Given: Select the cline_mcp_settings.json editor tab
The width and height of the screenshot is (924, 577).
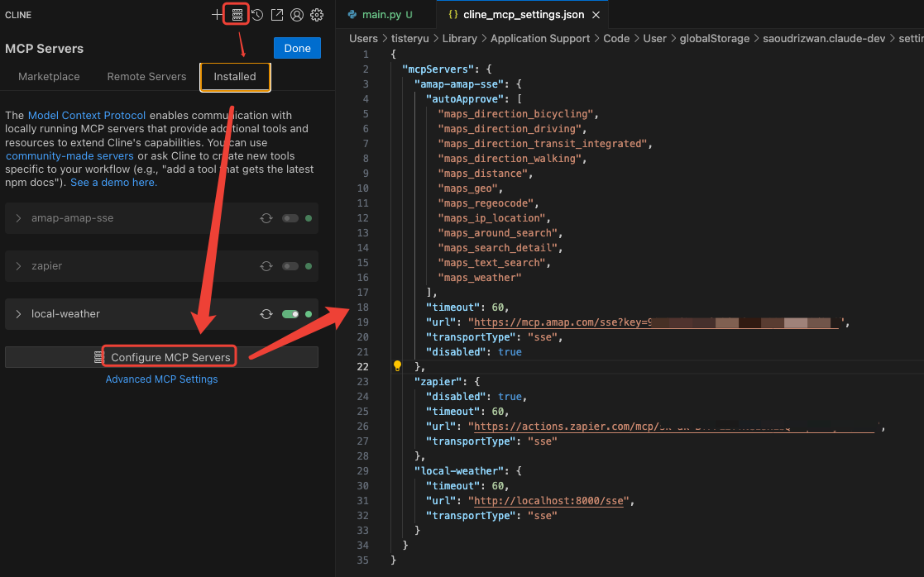Looking at the screenshot, I should [524, 15].
